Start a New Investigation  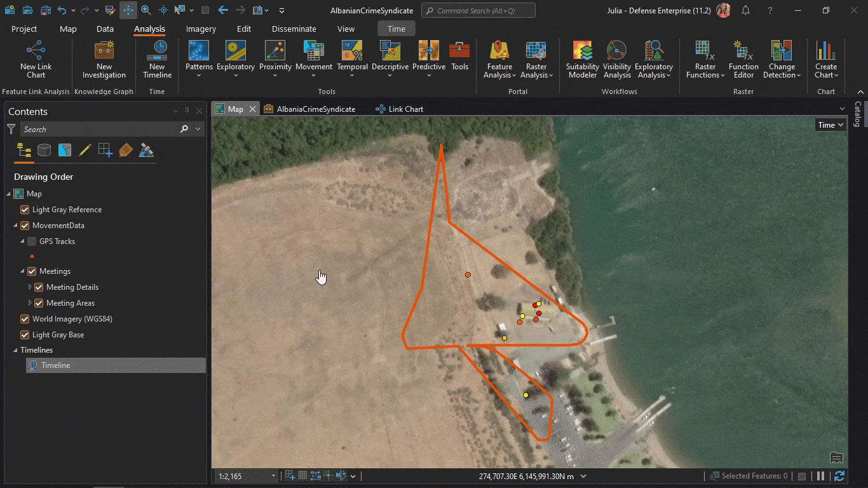104,60
